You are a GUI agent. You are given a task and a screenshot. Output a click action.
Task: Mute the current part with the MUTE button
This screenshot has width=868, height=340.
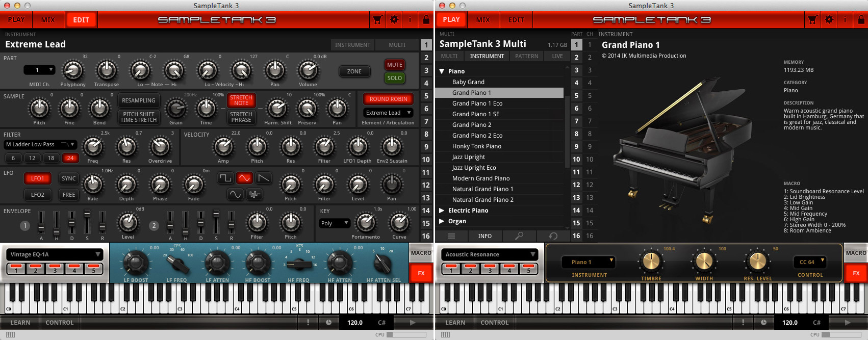(394, 65)
